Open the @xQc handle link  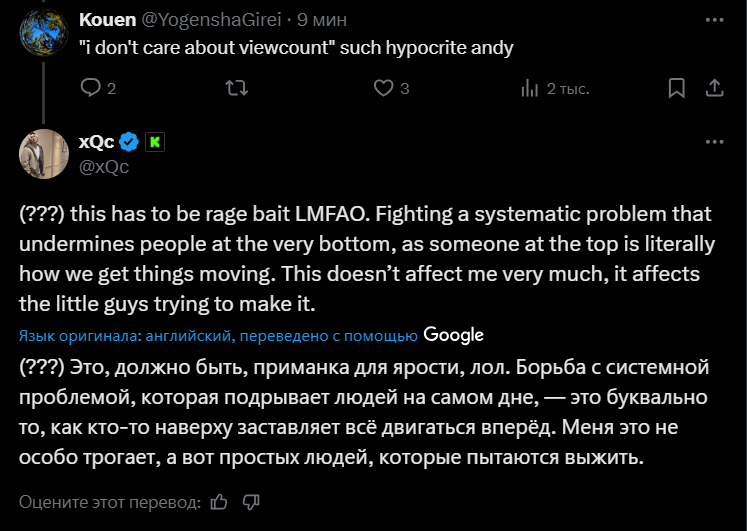tap(104, 166)
